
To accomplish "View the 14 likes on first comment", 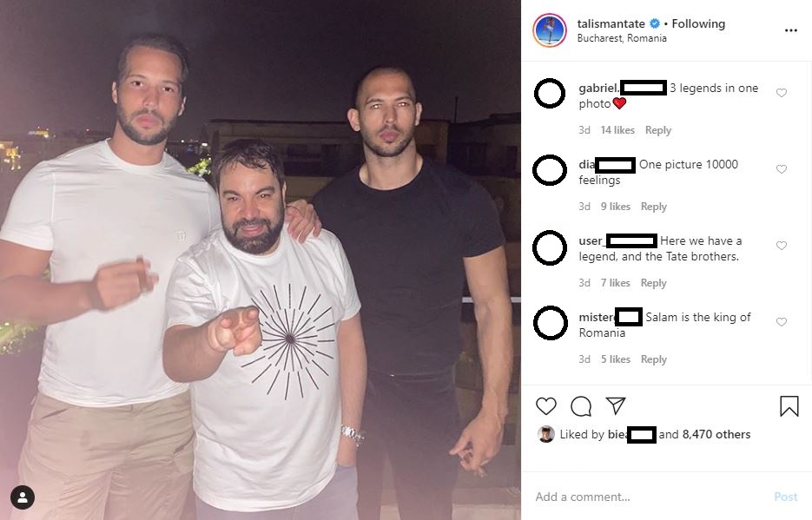I will pyautogui.click(x=617, y=130).
